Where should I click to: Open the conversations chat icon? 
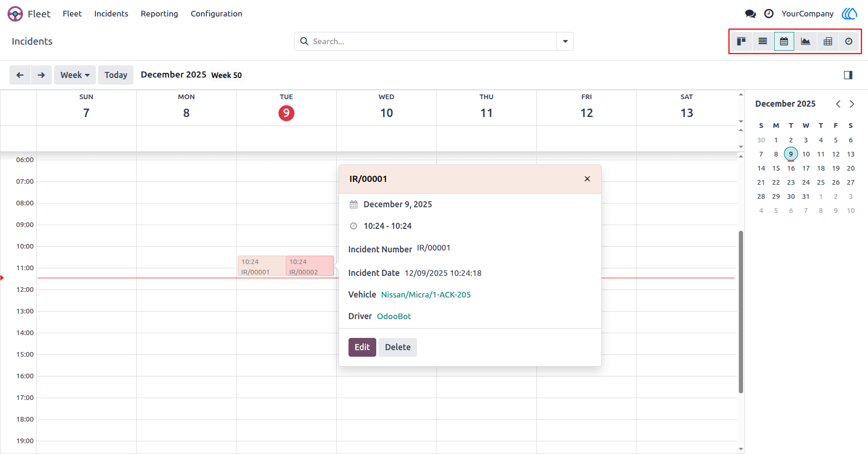click(x=751, y=14)
